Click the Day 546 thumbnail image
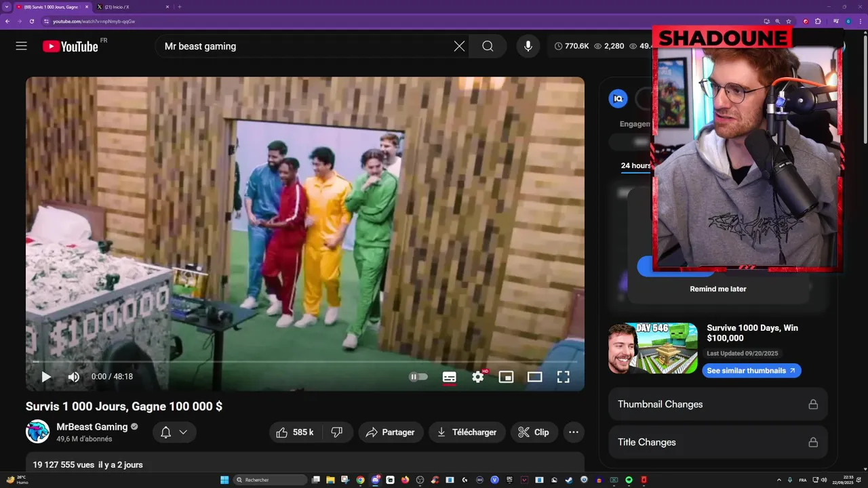 point(653,348)
